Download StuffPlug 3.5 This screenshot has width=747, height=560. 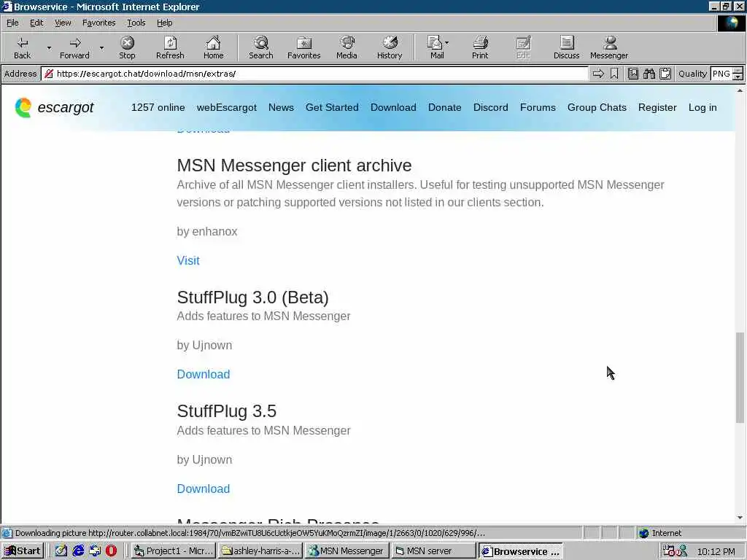pos(204,489)
